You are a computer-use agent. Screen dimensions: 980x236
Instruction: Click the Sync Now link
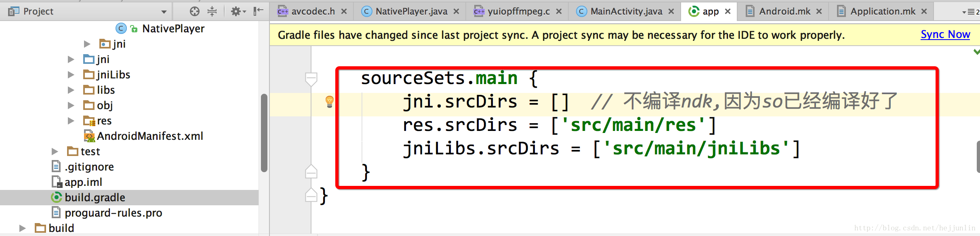coord(945,35)
